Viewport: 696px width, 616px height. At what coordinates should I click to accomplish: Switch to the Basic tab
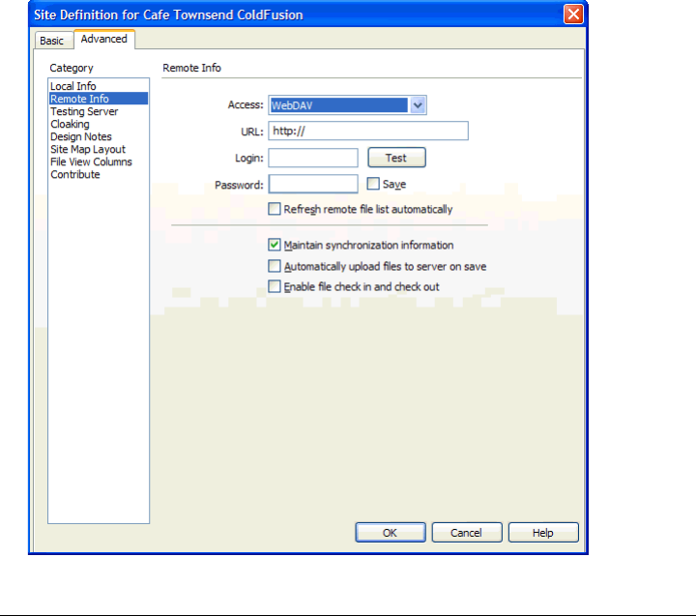pyautogui.click(x=53, y=41)
